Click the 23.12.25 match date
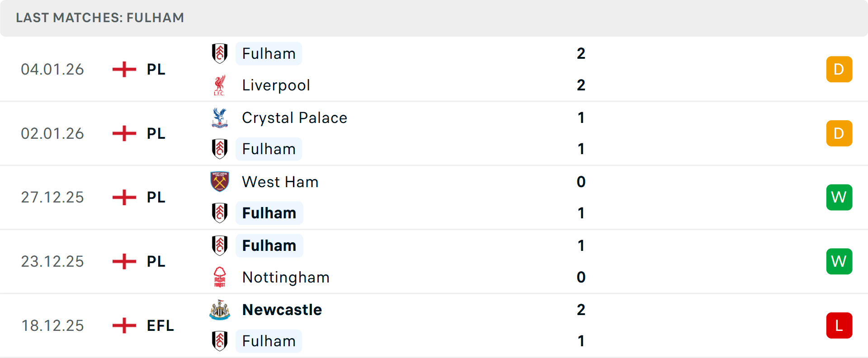The image size is (868, 358). (52, 261)
